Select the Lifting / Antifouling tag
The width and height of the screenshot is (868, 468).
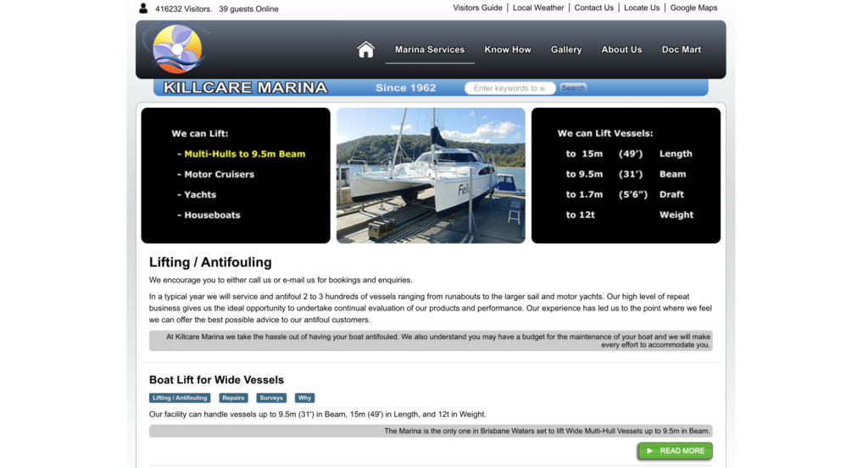tap(180, 398)
